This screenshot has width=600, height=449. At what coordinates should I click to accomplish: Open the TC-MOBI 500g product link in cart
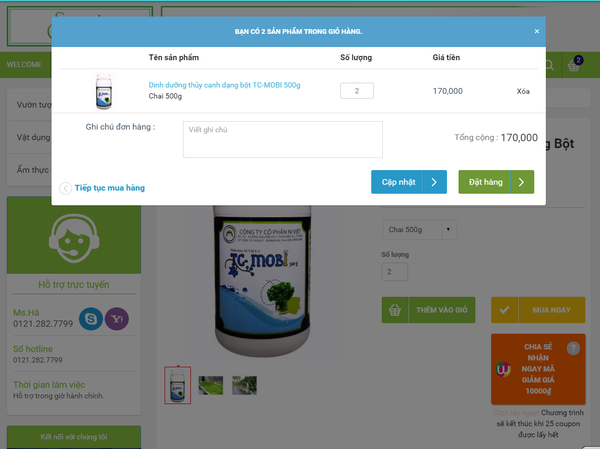coord(224,85)
